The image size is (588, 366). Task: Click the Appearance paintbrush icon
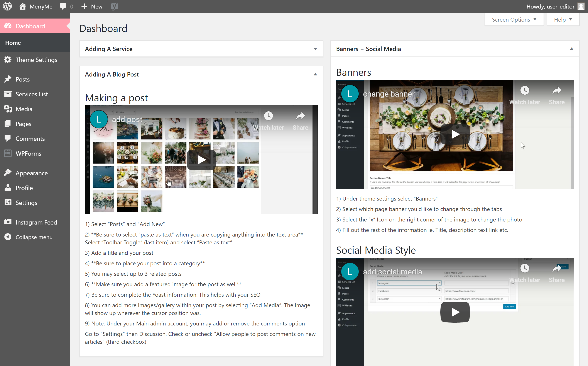[8, 173]
